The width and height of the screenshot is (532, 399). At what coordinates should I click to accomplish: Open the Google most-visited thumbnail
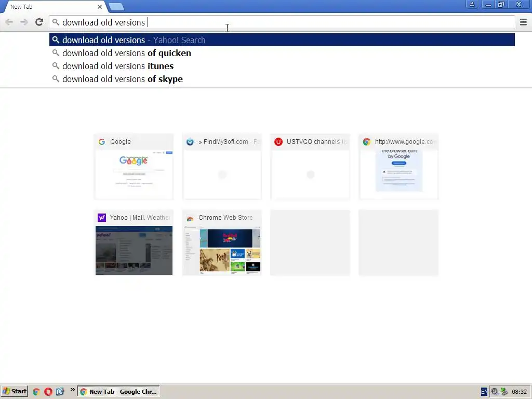point(134,167)
